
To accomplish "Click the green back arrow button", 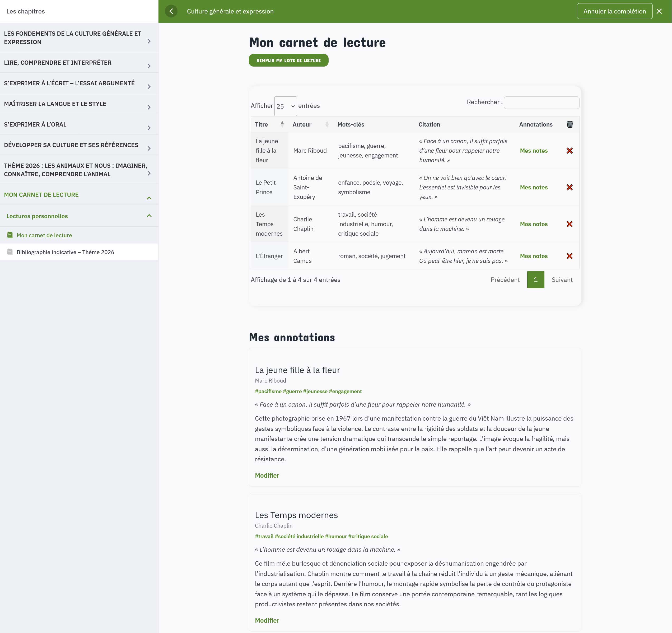I will [x=171, y=11].
